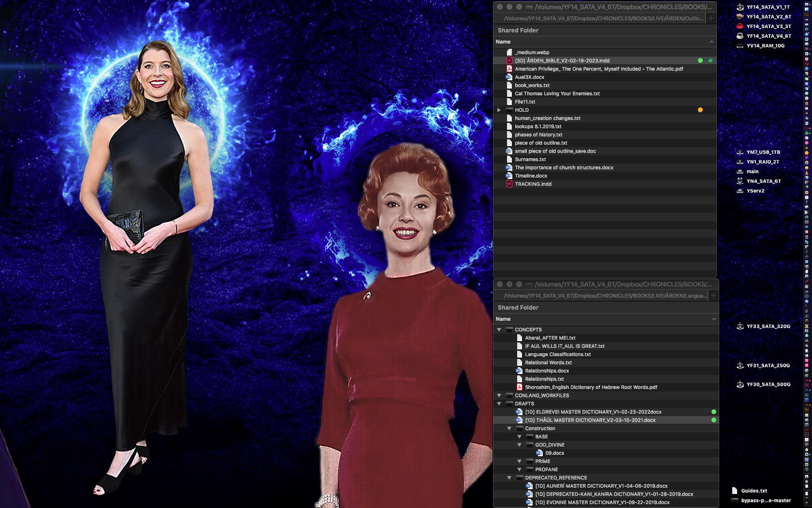Collapse the DRAFTS folder

coord(499,403)
